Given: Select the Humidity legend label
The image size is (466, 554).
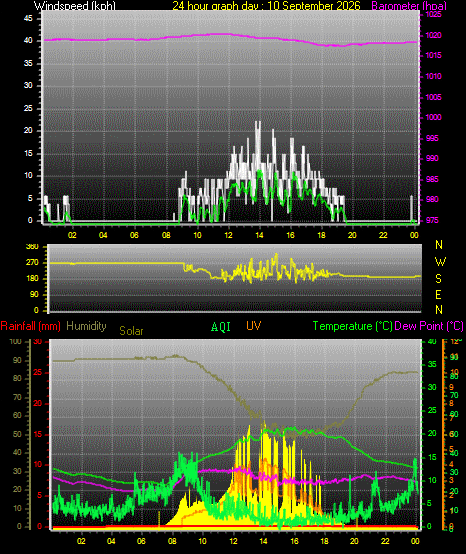Looking at the screenshot, I should [x=86, y=326].
